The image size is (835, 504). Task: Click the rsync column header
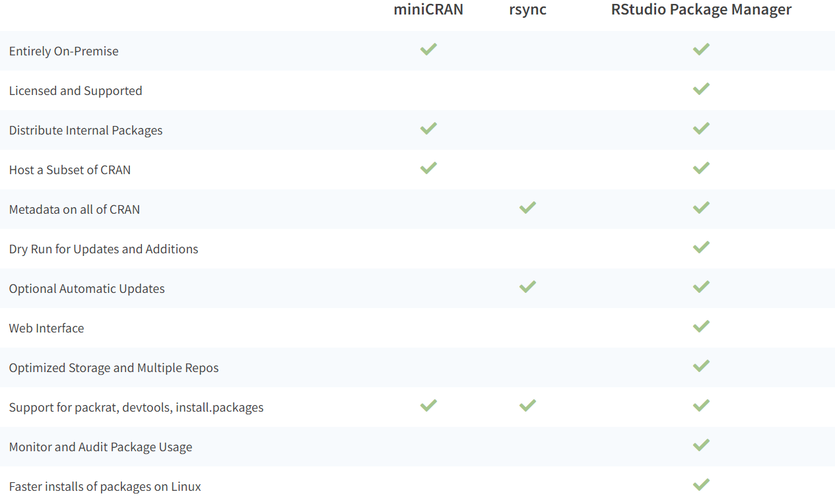528,10
